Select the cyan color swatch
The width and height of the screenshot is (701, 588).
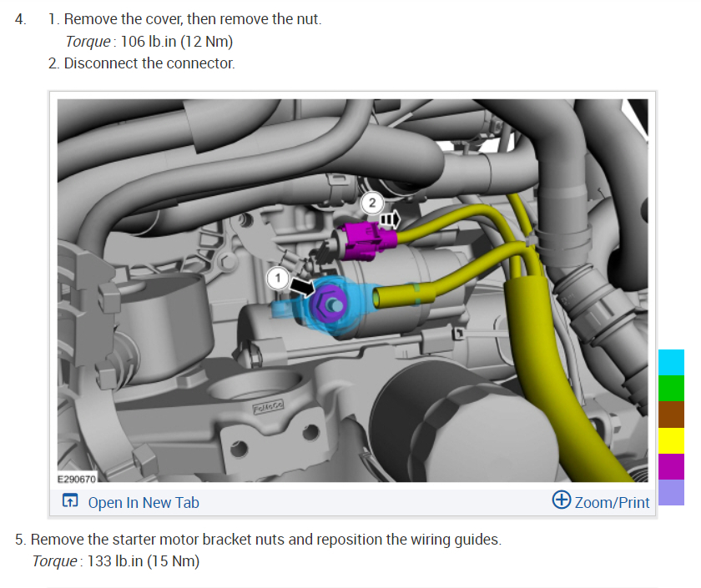671,362
